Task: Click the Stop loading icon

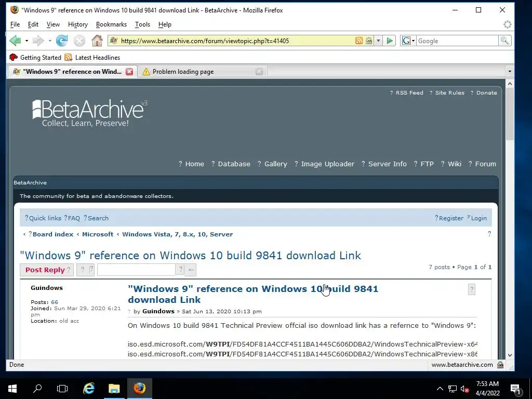Action: [x=79, y=41]
